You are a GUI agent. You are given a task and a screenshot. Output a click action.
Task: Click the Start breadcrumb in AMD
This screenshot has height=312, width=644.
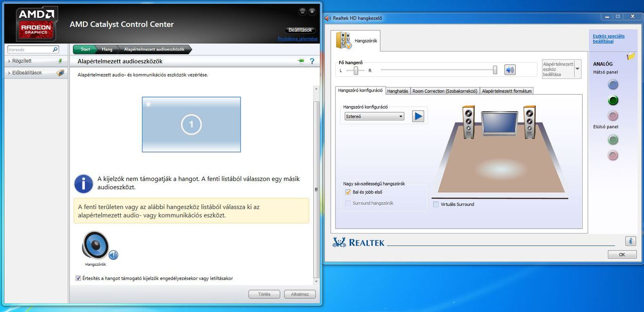(x=85, y=49)
